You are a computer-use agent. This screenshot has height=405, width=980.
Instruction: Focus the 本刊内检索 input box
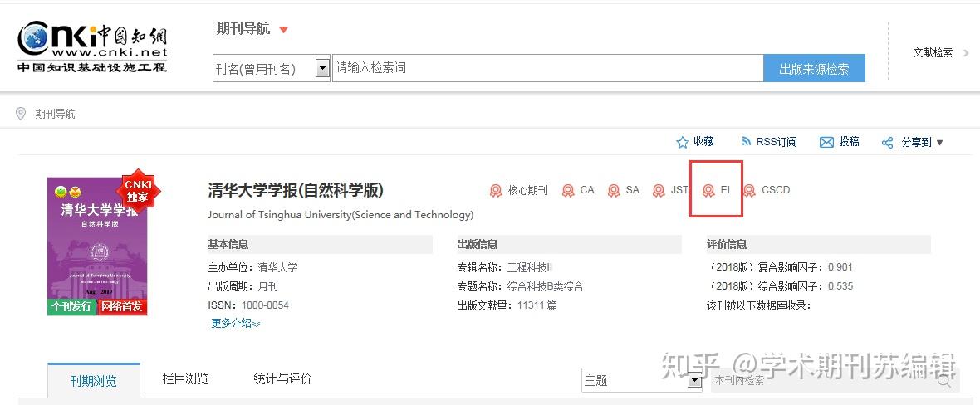(833, 380)
